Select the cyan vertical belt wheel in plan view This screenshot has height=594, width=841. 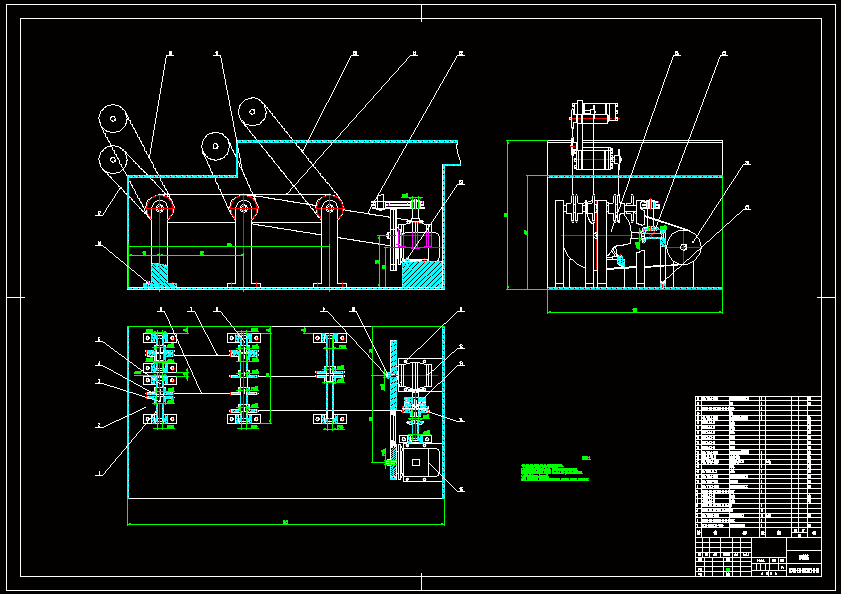coord(394,410)
